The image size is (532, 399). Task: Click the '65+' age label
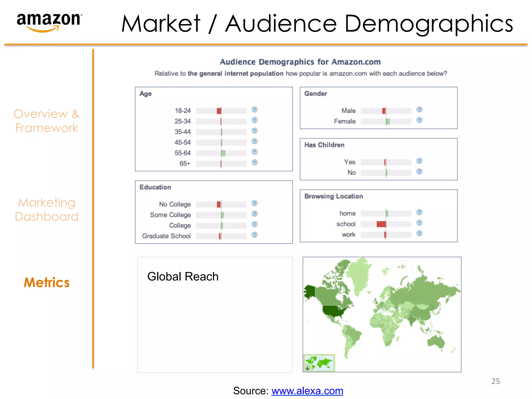[x=185, y=164]
